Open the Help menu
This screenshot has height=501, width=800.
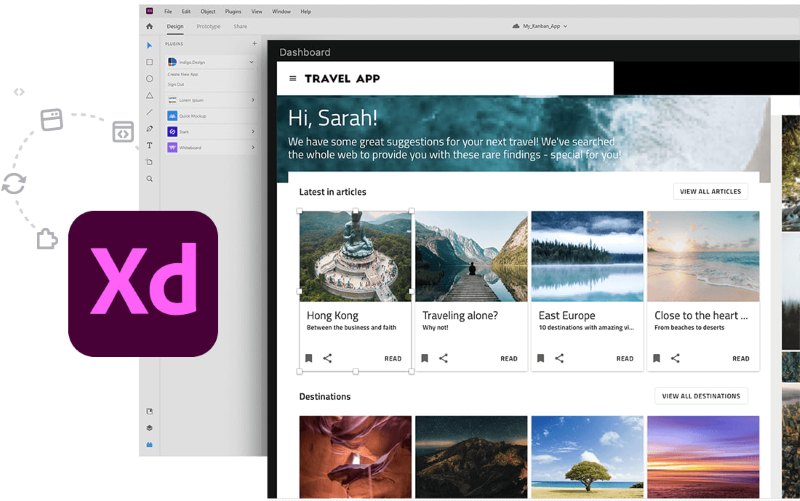click(x=306, y=11)
